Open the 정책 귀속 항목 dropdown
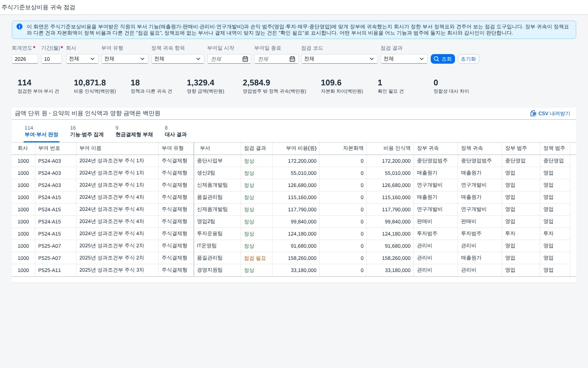The height and width of the screenshot is (368, 588). pos(178,59)
